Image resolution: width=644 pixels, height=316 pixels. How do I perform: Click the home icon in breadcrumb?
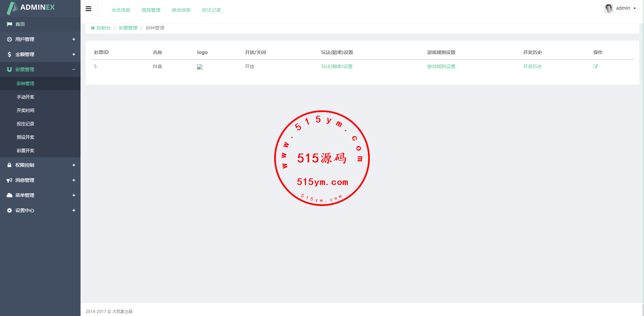tap(93, 28)
